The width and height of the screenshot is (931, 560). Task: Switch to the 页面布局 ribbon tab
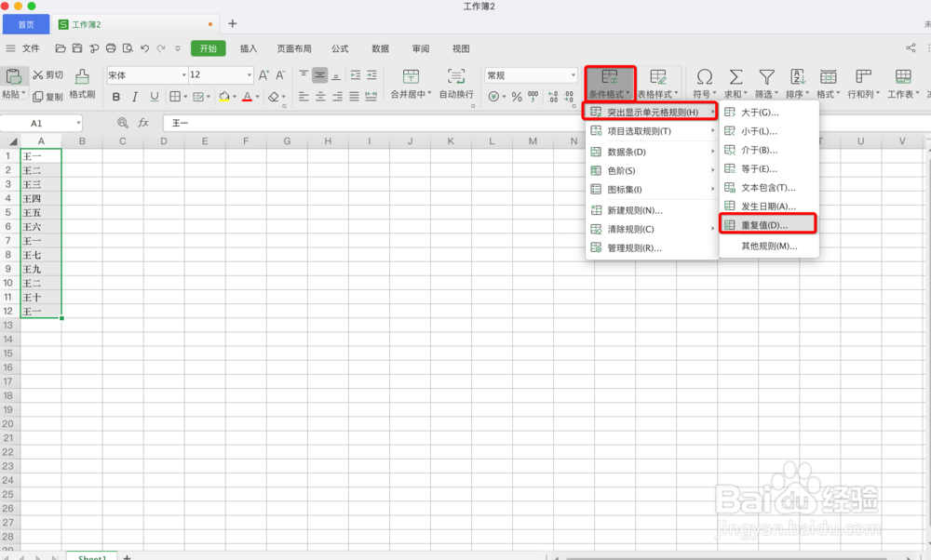294,48
